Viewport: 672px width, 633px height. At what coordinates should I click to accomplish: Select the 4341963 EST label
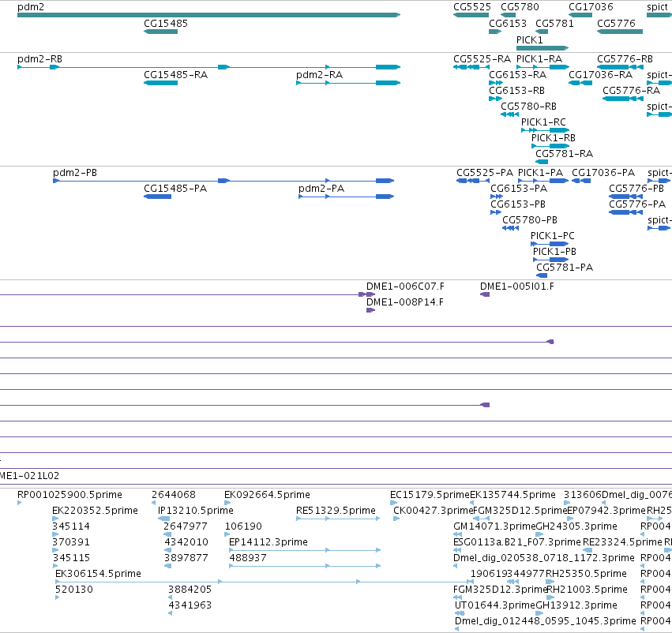[190, 605]
